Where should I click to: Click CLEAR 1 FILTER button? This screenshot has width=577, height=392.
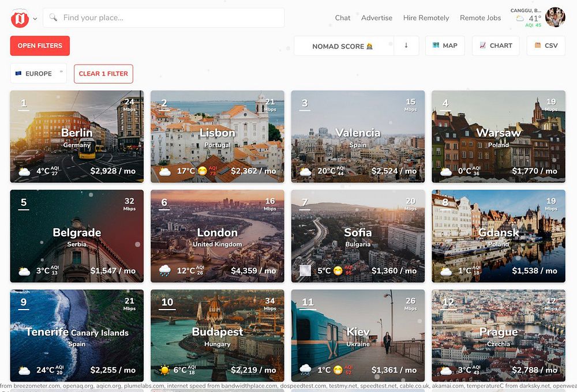tap(103, 74)
